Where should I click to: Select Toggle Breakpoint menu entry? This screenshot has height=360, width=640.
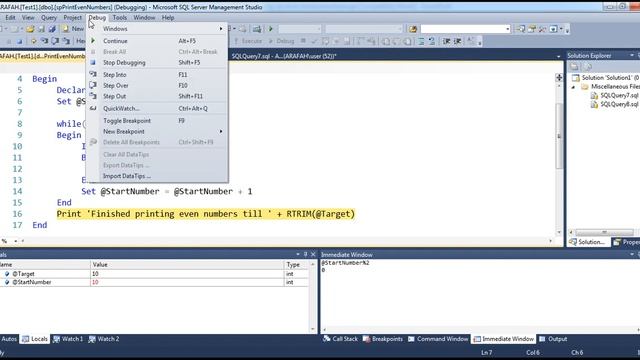pyautogui.click(x=157, y=121)
